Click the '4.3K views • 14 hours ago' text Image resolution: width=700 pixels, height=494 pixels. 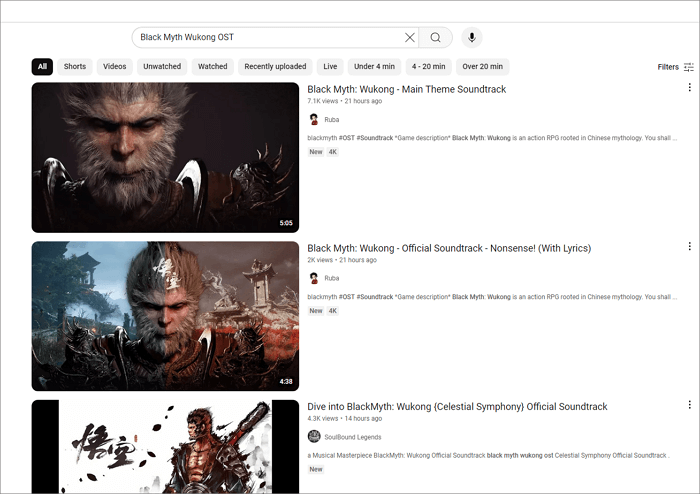(x=345, y=418)
